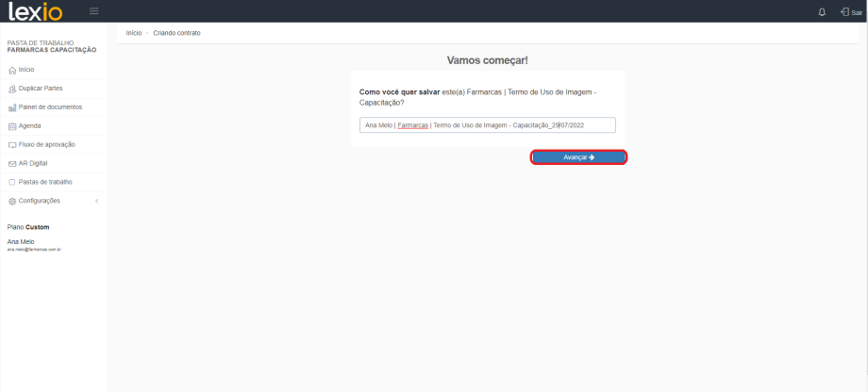Open Duplicar Partes in the sidebar
This screenshot has height=392, width=868.
40,89
